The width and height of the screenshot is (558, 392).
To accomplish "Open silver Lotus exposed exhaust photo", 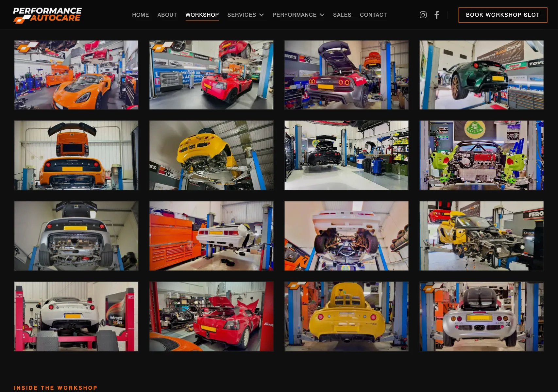I will click(x=76, y=236).
